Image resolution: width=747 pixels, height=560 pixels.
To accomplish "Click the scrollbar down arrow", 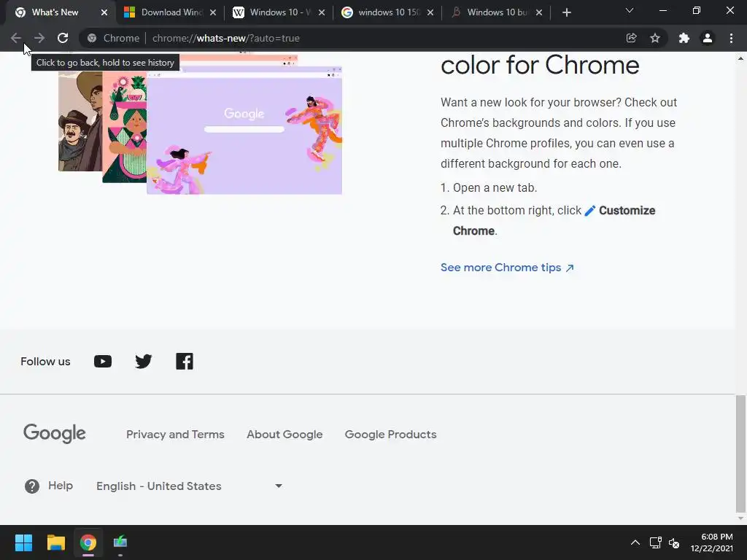I will pyautogui.click(x=740, y=519).
